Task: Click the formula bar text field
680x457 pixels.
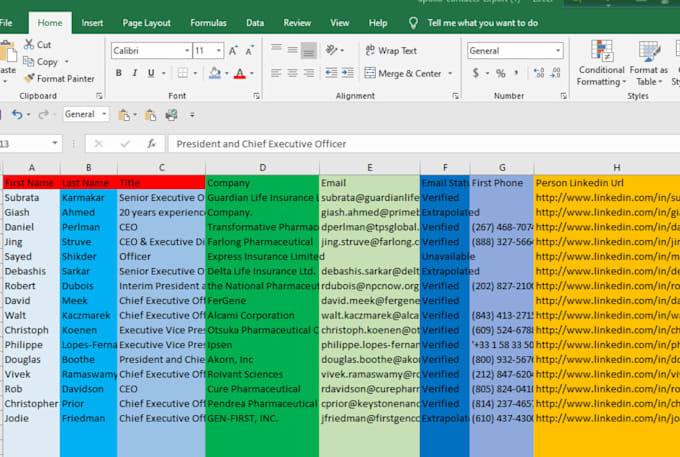Action: coord(424,144)
